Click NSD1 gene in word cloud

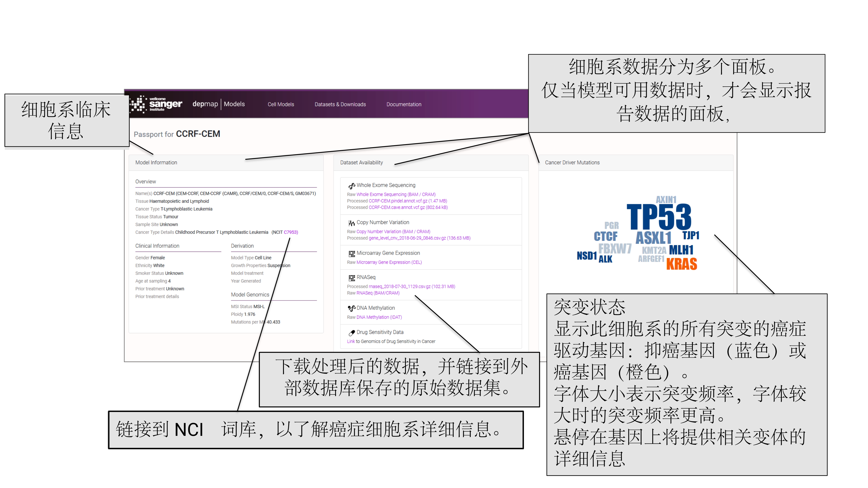[x=587, y=256]
